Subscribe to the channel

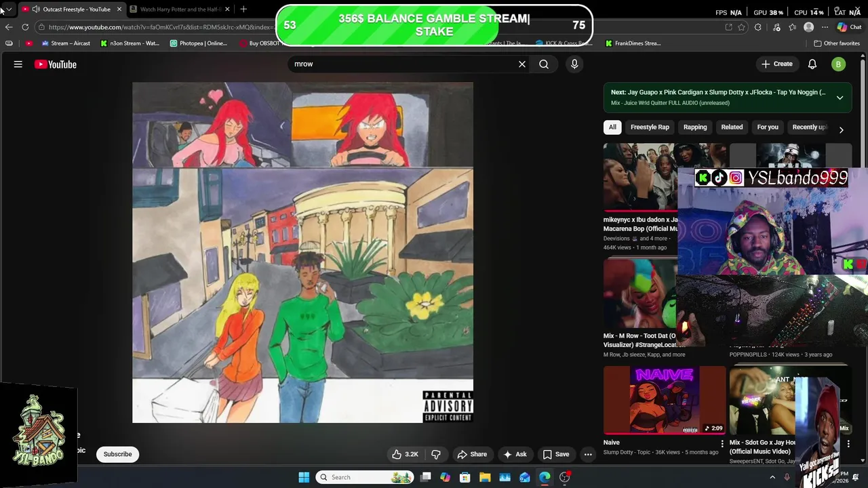117,454
